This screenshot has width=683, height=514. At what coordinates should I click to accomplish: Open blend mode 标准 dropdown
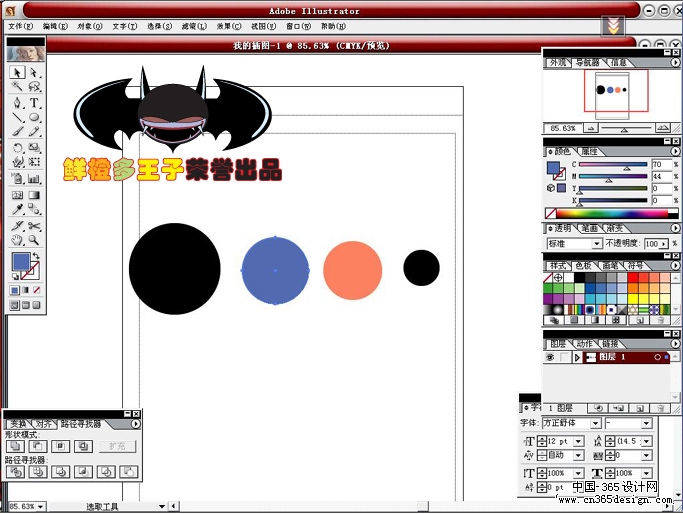point(597,244)
